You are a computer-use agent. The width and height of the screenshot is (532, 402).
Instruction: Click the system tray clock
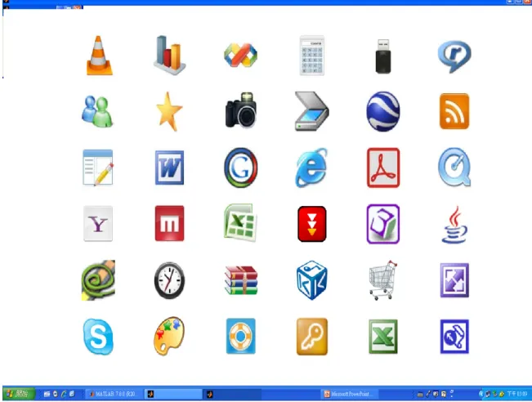coord(517,394)
